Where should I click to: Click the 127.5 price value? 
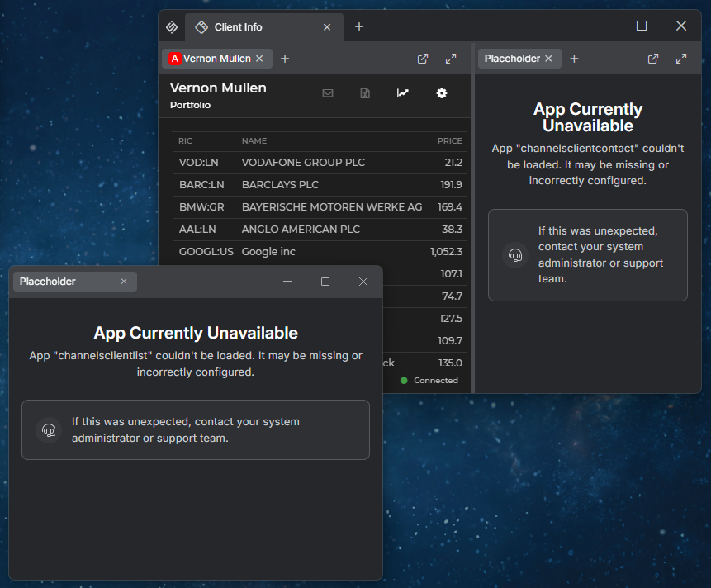pos(451,318)
